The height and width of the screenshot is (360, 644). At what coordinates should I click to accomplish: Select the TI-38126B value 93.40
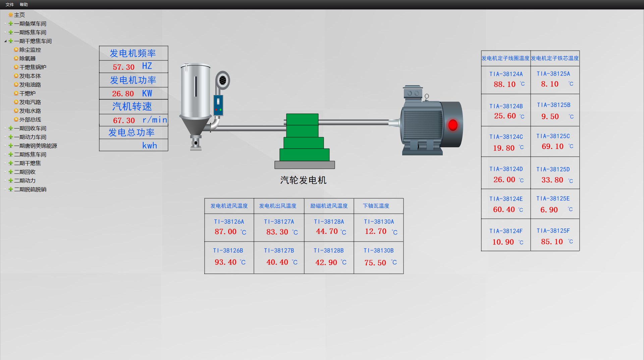coord(225,262)
